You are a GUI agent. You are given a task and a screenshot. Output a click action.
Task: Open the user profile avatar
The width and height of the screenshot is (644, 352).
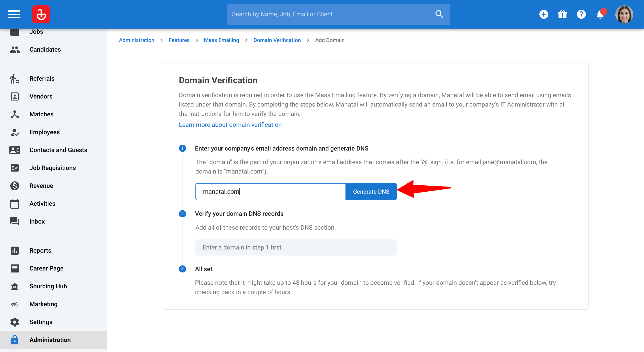(x=624, y=14)
